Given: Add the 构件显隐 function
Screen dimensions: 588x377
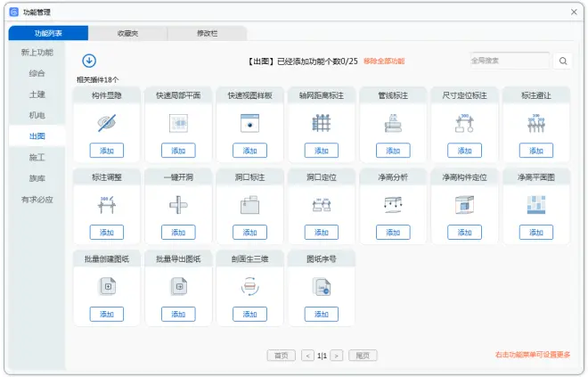Looking at the screenshot, I should [107, 151].
